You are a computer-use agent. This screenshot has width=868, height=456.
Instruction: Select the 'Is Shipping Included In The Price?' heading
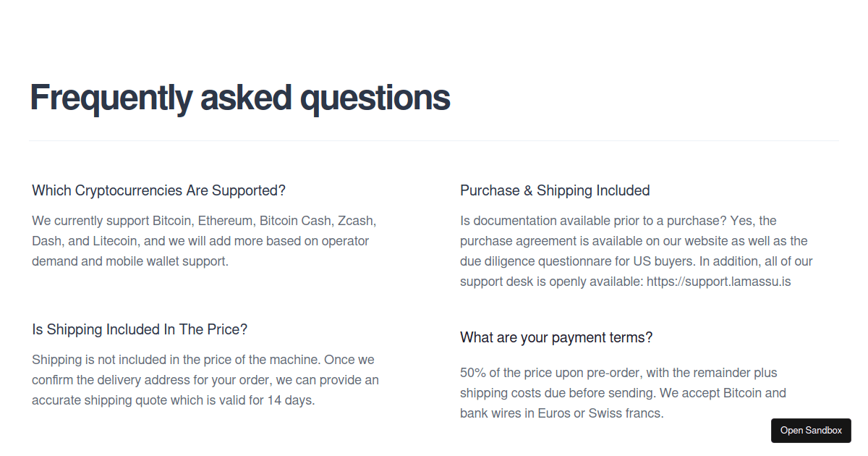(140, 329)
